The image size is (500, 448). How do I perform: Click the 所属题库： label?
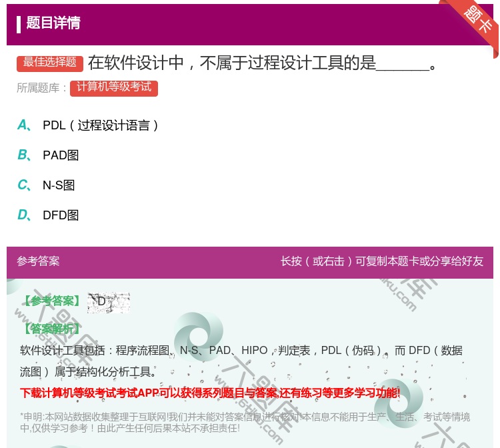[x=42, y=88]
